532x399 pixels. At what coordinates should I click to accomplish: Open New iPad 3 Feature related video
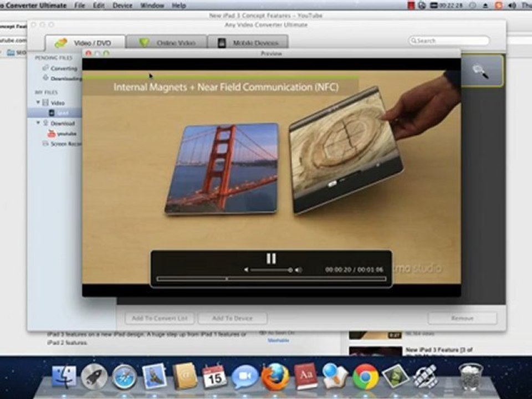click(x=439, y=350)
